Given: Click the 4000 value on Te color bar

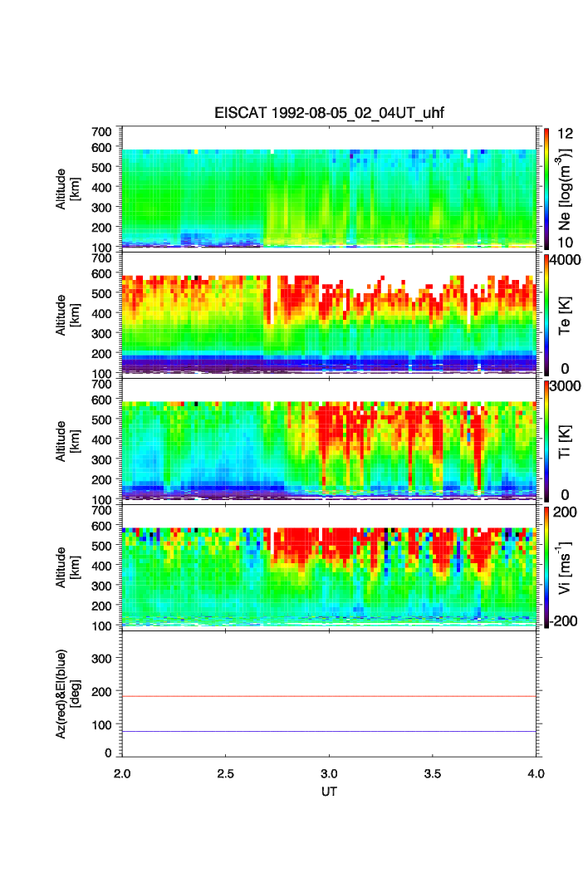Looking at the screenshot, I should coord(566,260).
